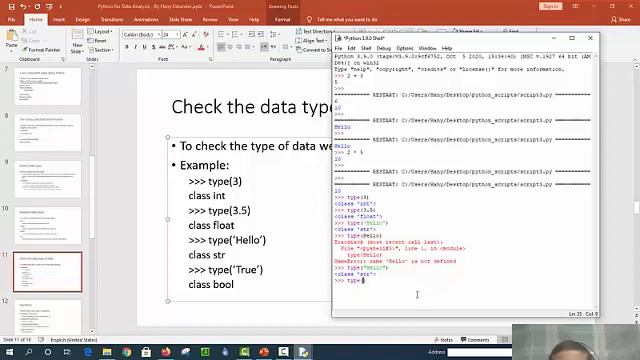Switch to the Insert ribbon tab
Screen dimensions: 640x360
(x=59, y=20)
